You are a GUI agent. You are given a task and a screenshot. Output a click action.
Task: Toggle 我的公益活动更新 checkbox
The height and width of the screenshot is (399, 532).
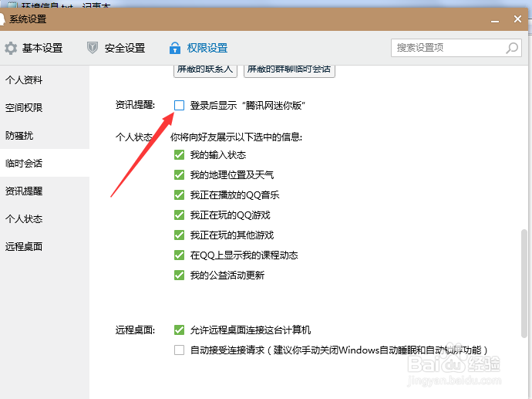point(179,275)
